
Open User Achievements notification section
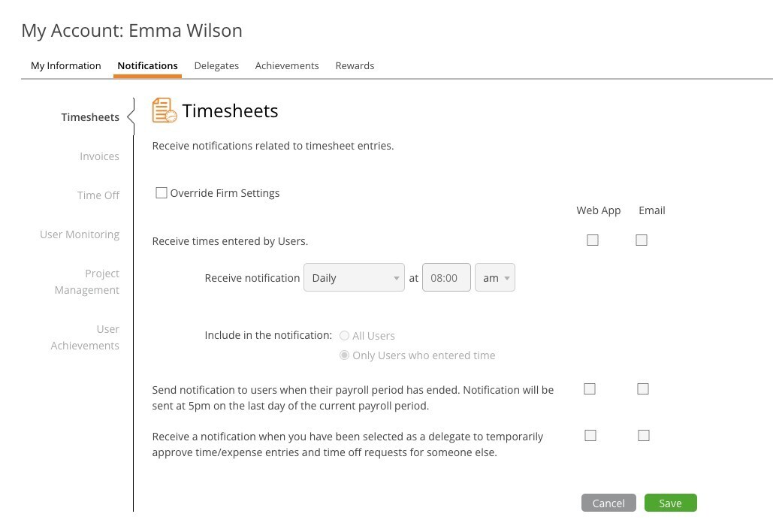point(85,337)
